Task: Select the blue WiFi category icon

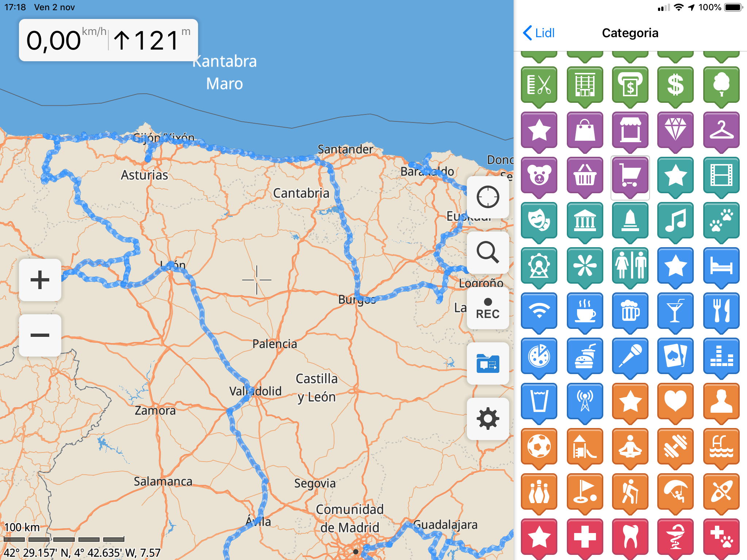Action: pos(539,311)
